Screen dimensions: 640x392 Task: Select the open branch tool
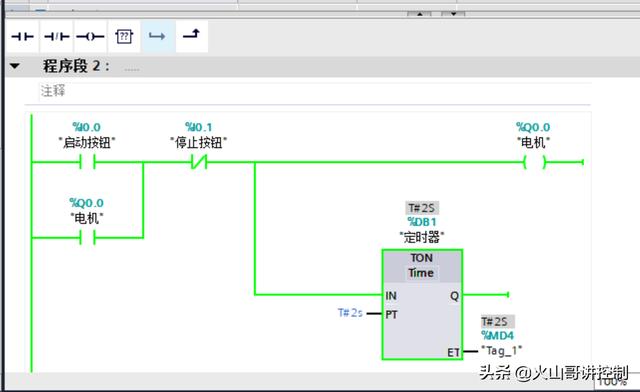pos(157,37)
